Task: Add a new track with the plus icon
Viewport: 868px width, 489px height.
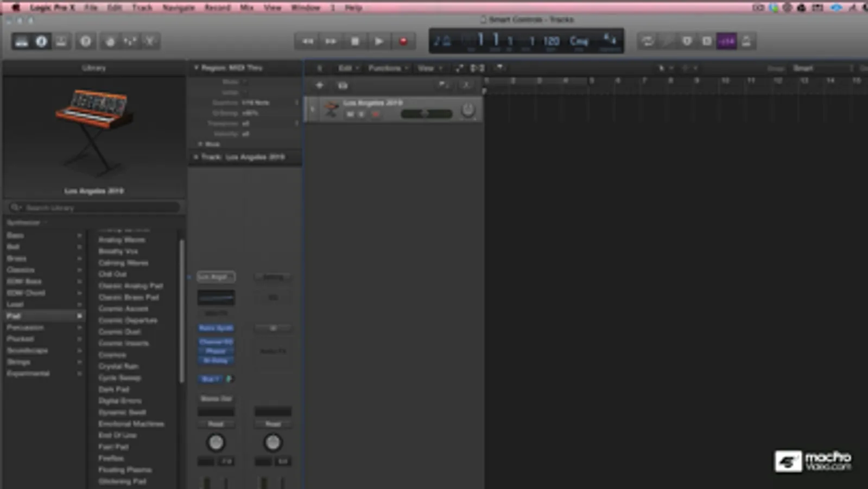Action: tap(319, 85)
